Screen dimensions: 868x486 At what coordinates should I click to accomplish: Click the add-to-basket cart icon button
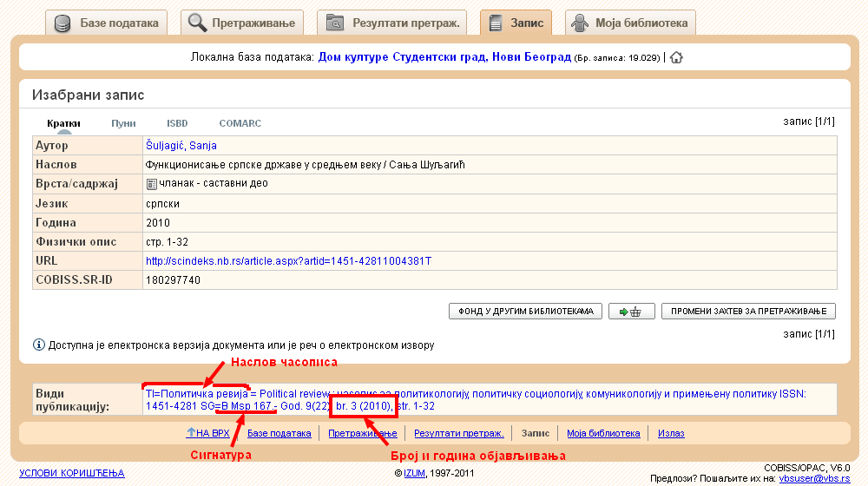click(x=631, y=312)
